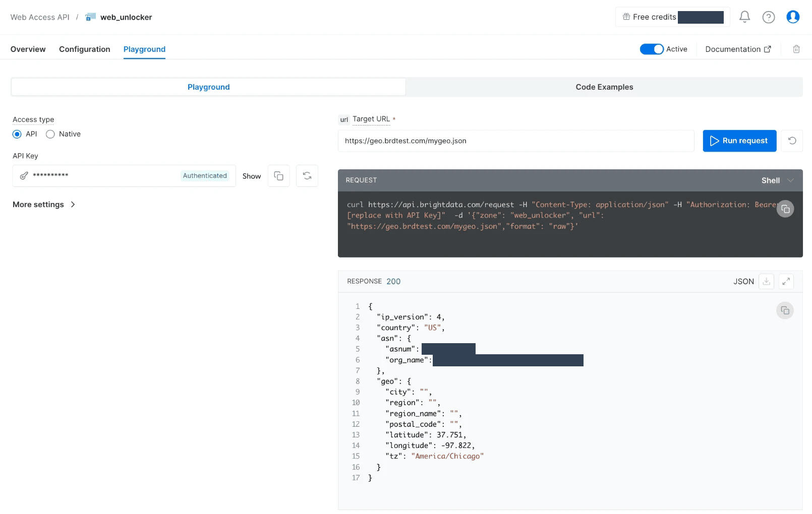Switch to the Code Examples tab

604,87
